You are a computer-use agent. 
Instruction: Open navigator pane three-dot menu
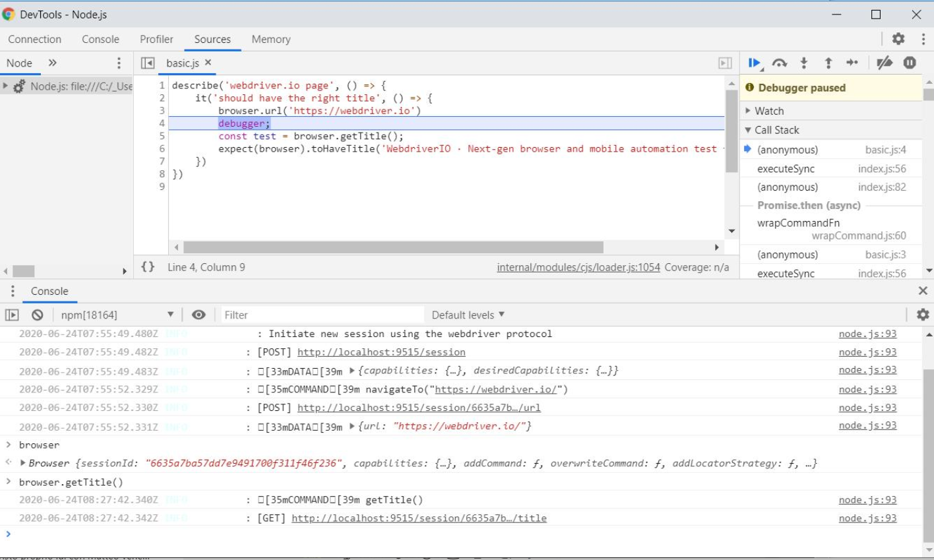119,63
